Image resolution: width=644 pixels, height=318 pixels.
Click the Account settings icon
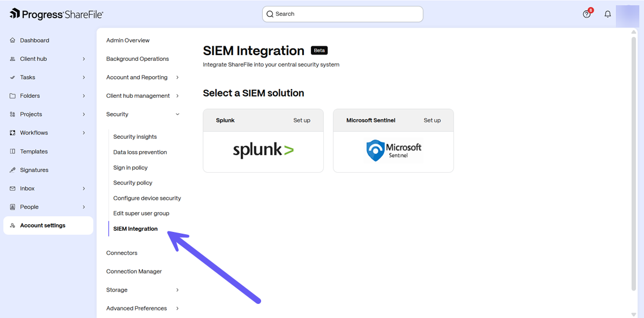pos(12,225)
